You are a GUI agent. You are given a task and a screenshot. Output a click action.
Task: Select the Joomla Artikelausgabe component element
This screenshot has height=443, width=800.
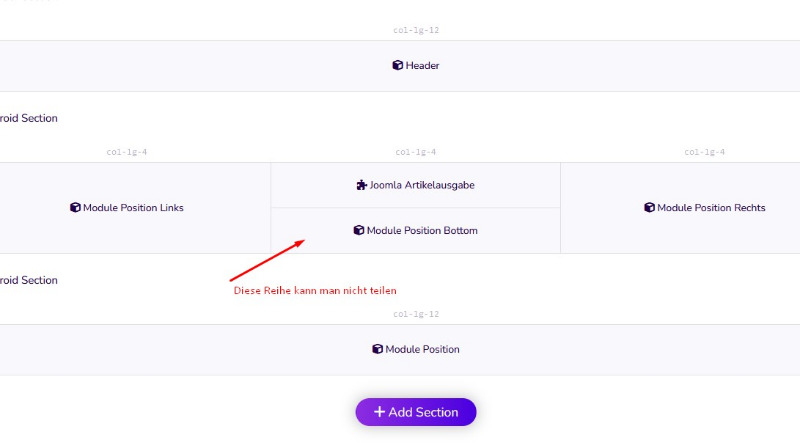tap(415, 185)
